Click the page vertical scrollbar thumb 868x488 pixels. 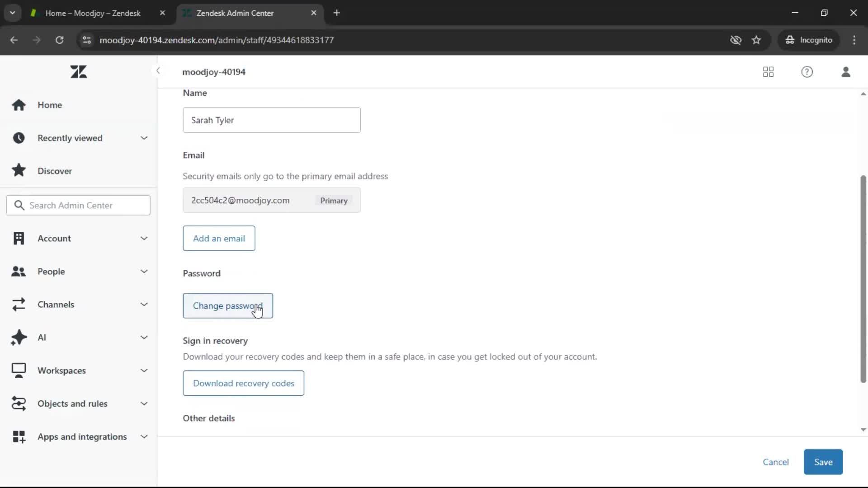click(x=863, y=279)
